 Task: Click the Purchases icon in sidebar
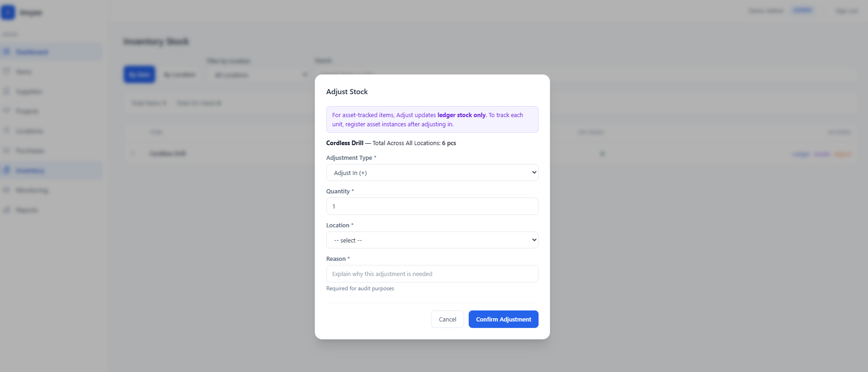point(7,150)
